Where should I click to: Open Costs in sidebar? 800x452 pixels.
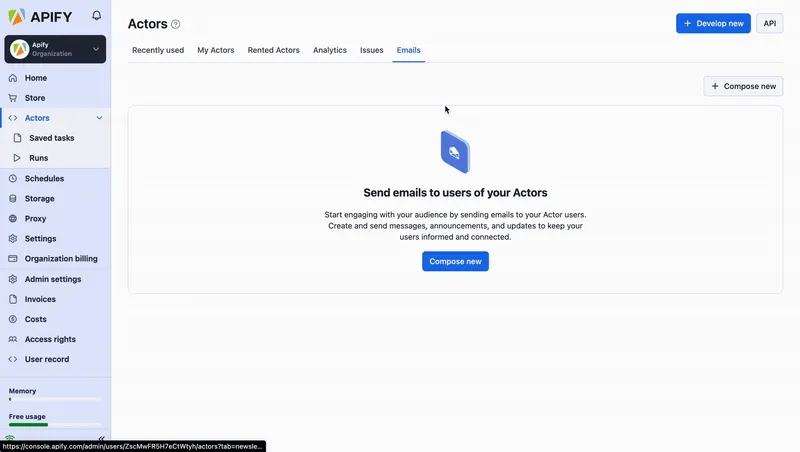pos(36,319)
